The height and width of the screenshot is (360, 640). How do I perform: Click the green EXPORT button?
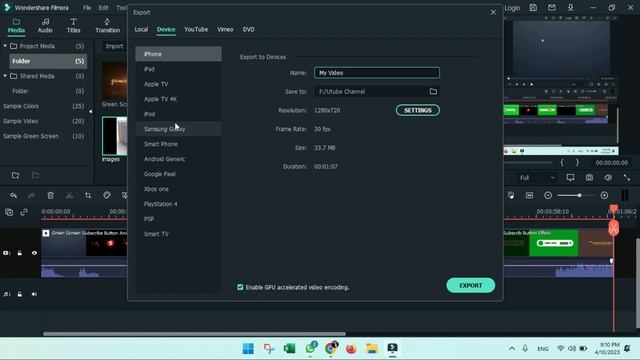click(x=471, y=285)
